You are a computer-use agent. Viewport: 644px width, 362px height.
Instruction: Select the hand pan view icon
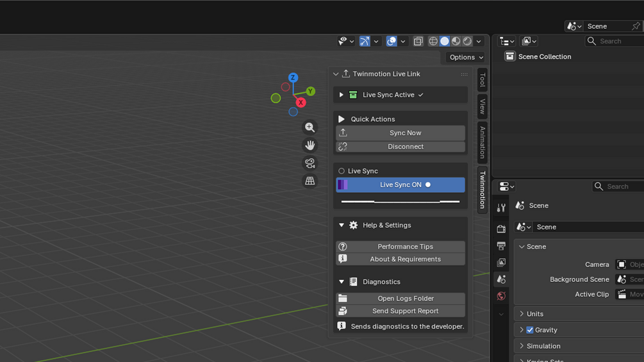click(310, 145)
